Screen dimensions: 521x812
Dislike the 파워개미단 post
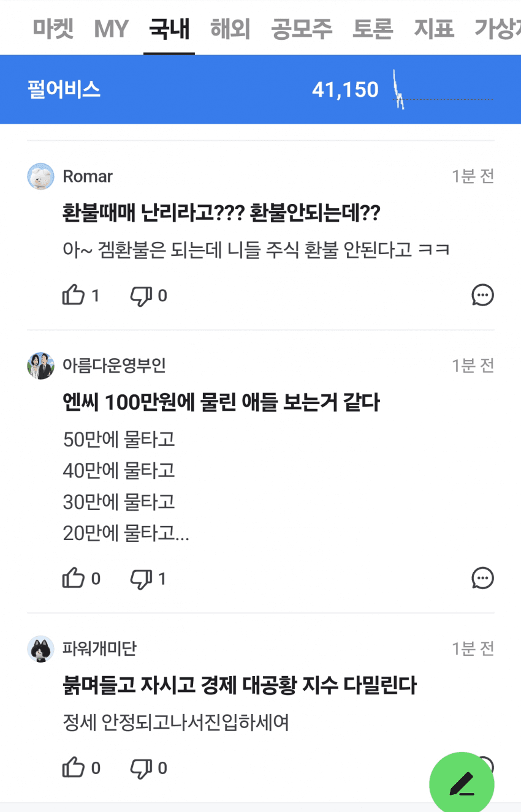pos(141,768)
